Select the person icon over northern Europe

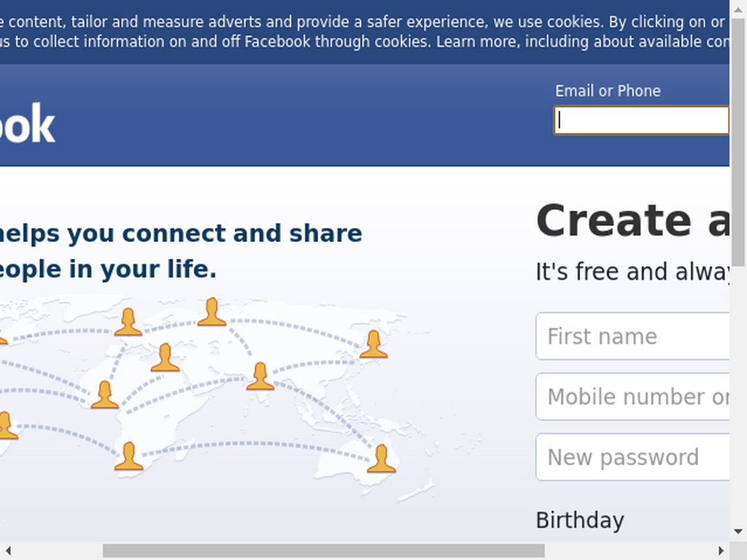[x=128, y=322]
